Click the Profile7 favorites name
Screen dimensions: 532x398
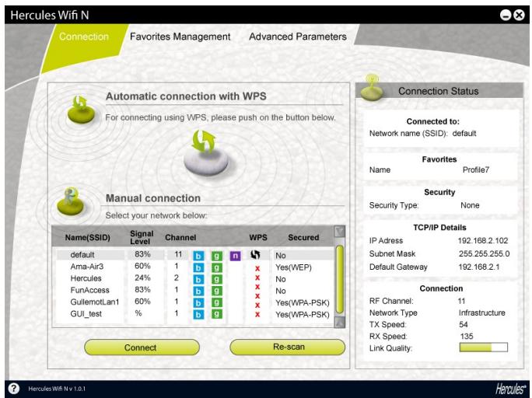(476, 170)
